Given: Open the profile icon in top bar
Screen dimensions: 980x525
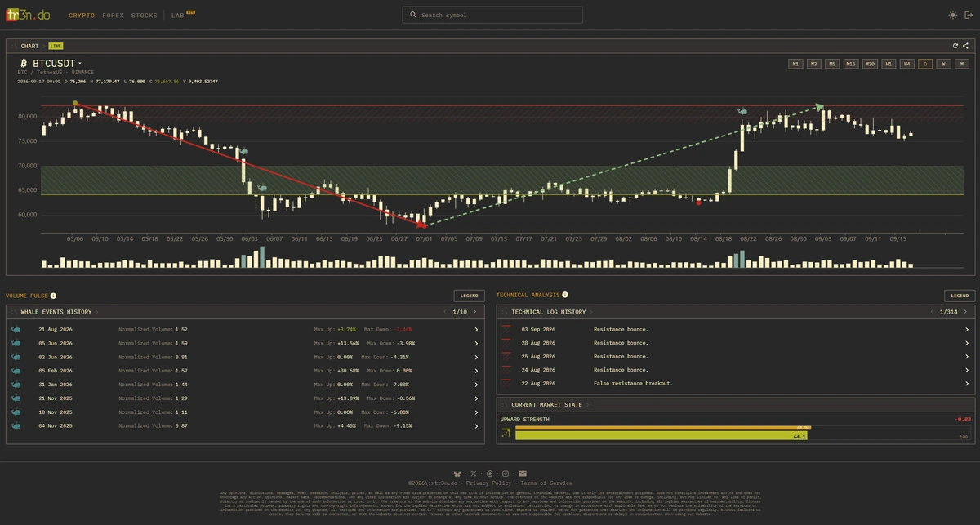Looking at the screenshot, I should pos(968,15).
